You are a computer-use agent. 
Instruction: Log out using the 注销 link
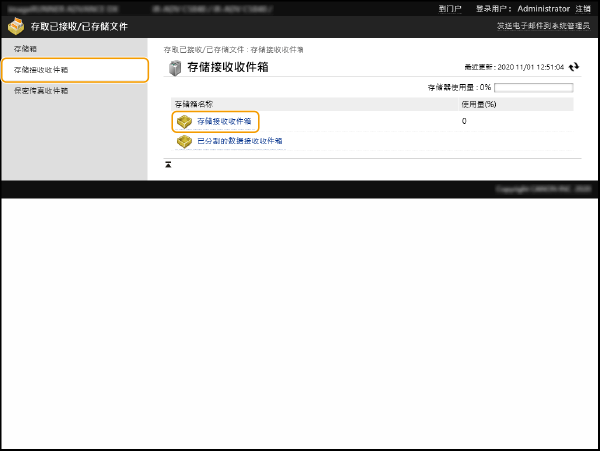click(x=583, y=8)
